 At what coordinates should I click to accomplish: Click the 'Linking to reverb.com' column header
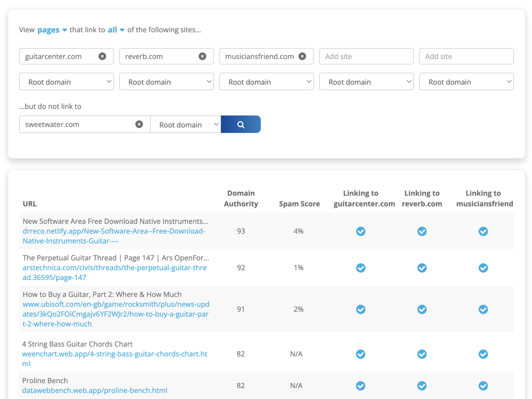[x=422, y=198]
